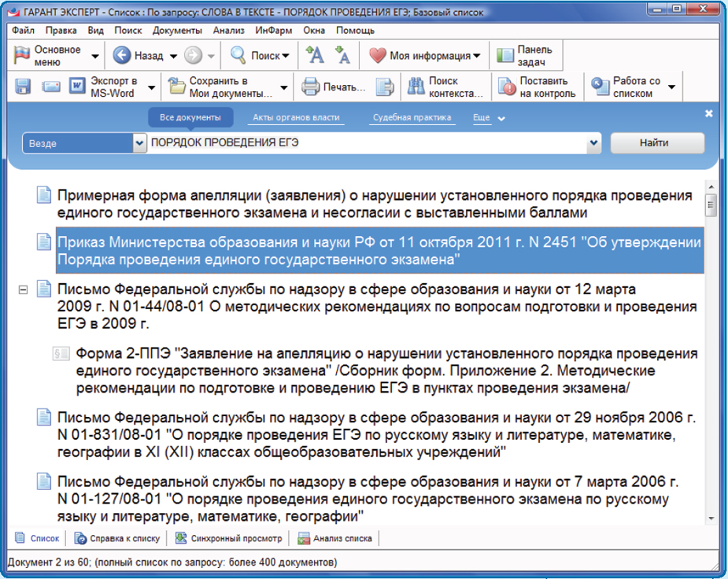
Task: Click the document list scrollbar down arrow
Action: point(711,518)
